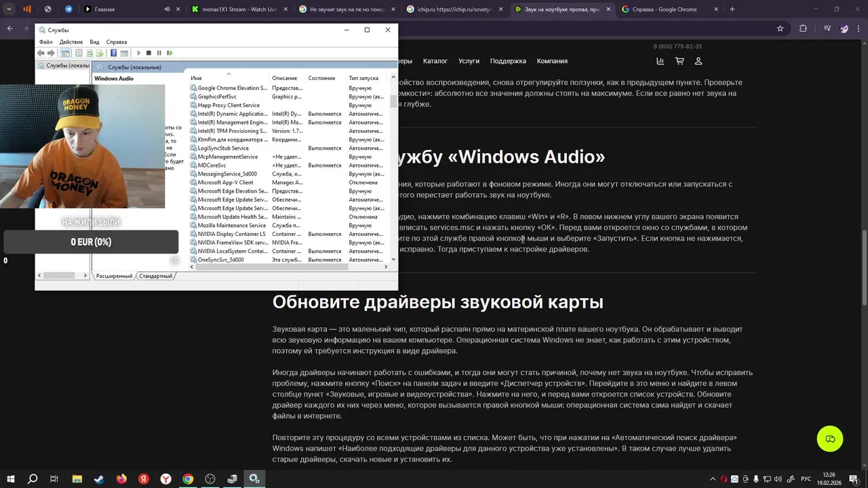Image resolution: width=868 pixels, height=488 pixels.
Task: Click the comparison chart icon on website header
Action: (660, 61)
